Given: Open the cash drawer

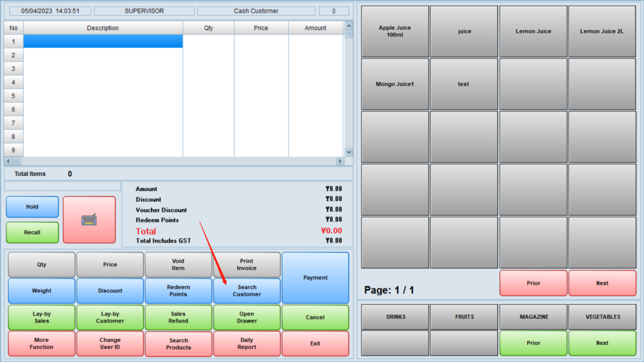Looking at the screenshot, I should (x=247, y=317).
